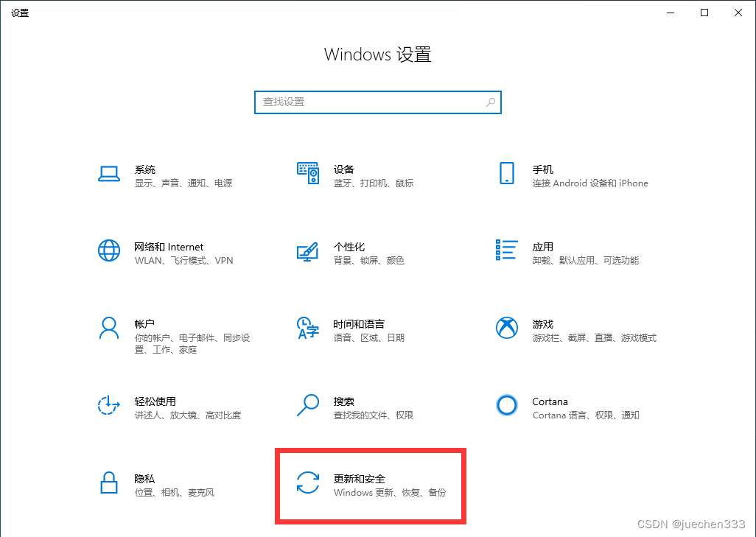
Task: Click the search magnifier in 查找设置 box
Action: (490, 102)
